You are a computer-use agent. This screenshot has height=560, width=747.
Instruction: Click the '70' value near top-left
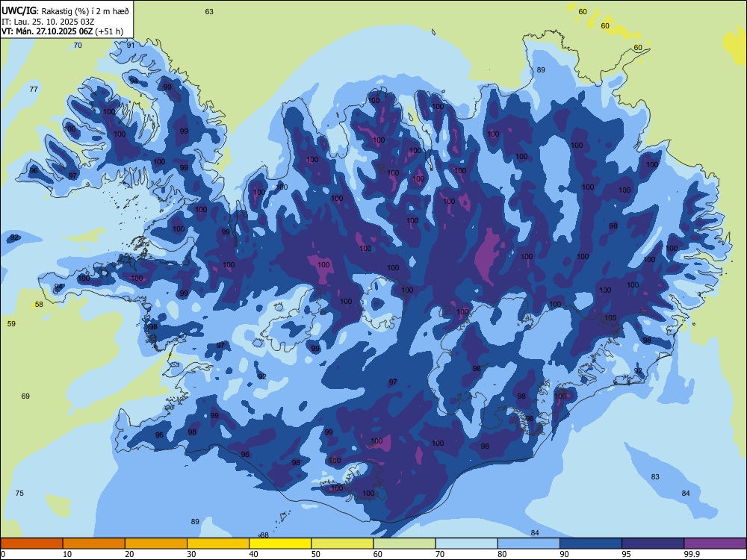click(78, 46)
